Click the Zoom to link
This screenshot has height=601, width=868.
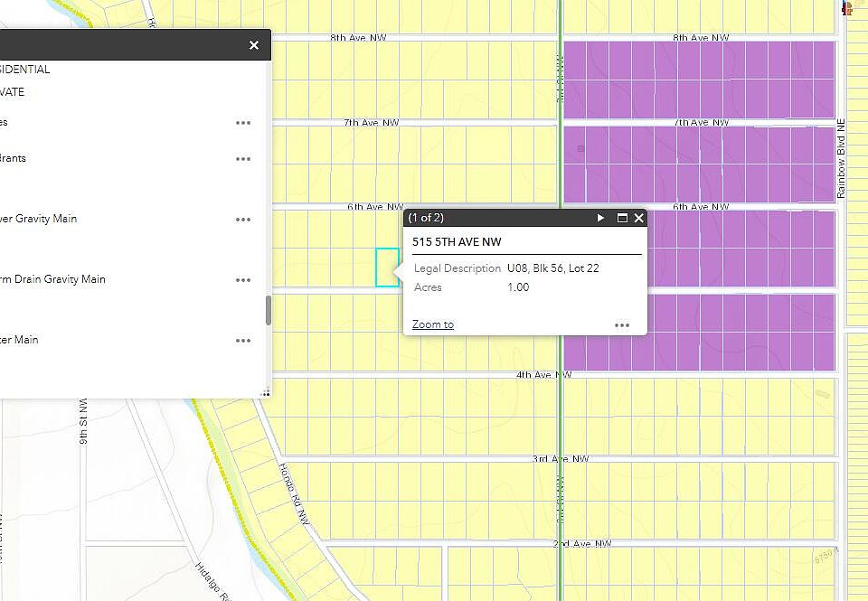tap(433, 324)
